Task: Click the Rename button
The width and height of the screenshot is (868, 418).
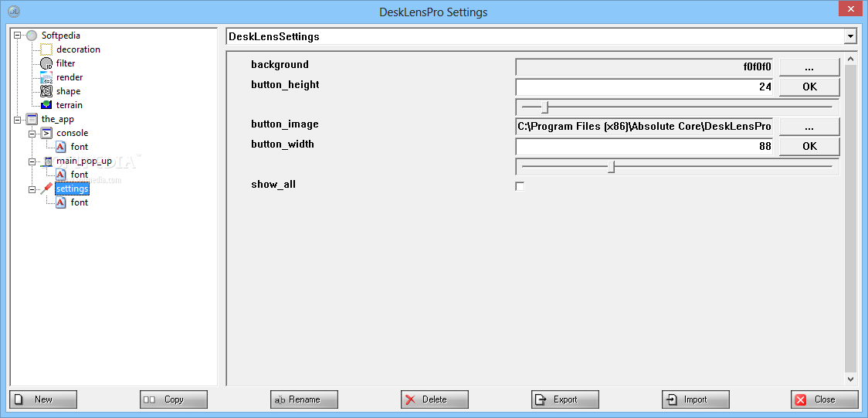Action: (x=304, y=399)
